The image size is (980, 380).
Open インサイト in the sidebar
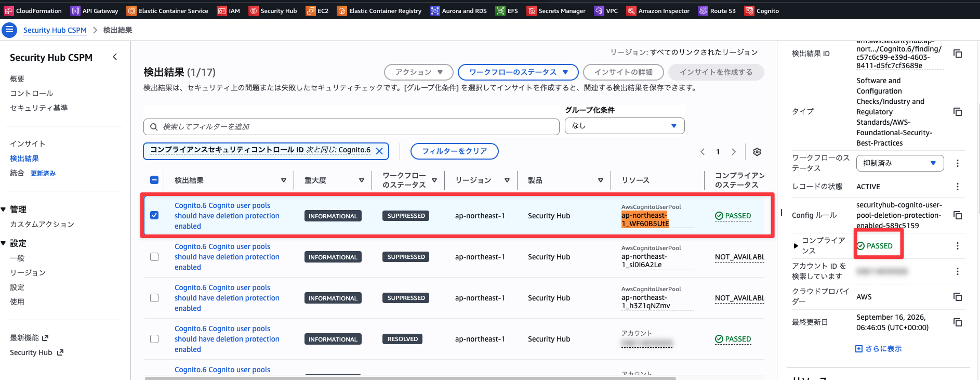pyautogui.click(x=28, y=144)
